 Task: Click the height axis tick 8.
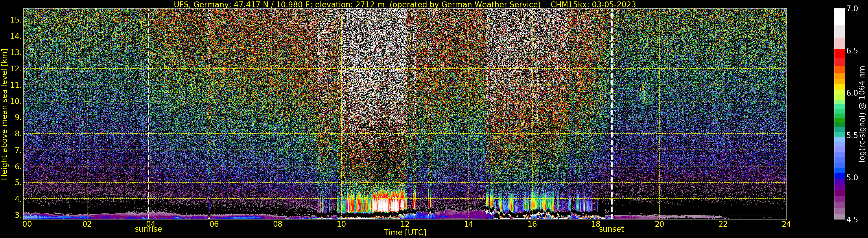click(x=18, y=134)
